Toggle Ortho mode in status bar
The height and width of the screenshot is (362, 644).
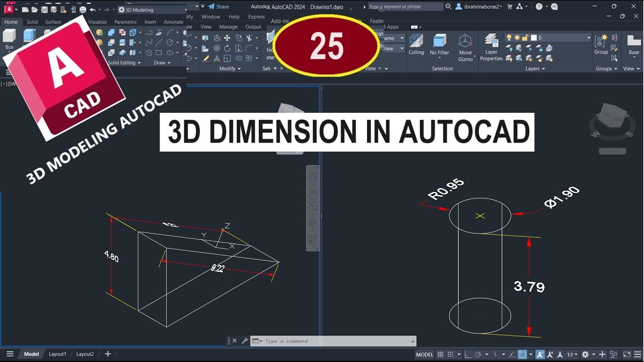point(468,354)
